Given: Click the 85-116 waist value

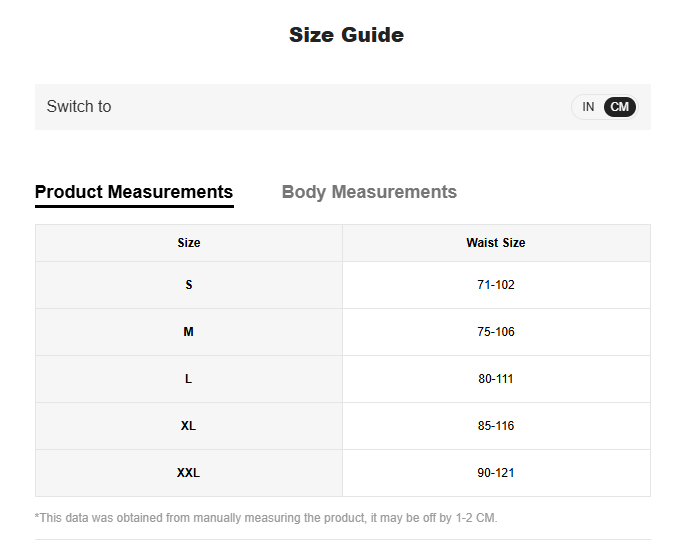Looking at the screenshot, I should click(x=495, y=426).
